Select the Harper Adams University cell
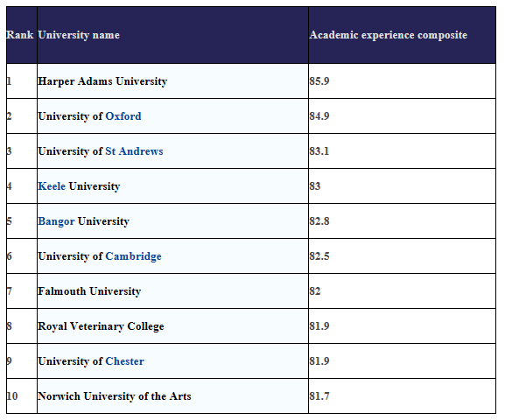The height and width of the screenshot is (420, 505). tap(172, 81)
